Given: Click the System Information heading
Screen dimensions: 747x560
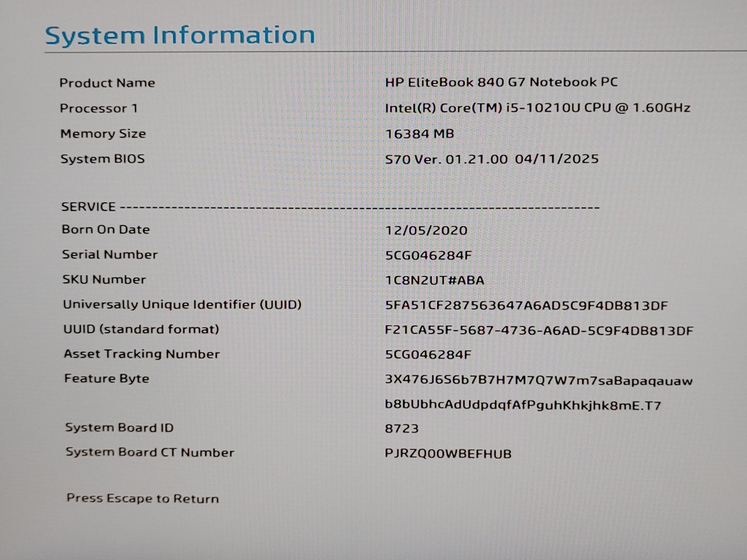Looking at the screenshot, I should [x=179, y=34].
